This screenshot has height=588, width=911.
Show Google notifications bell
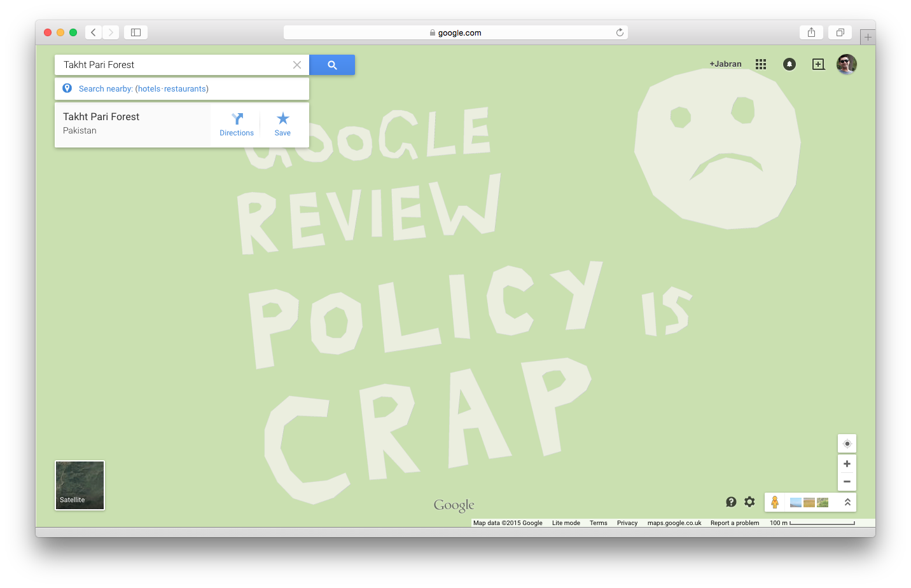[789, 64]
